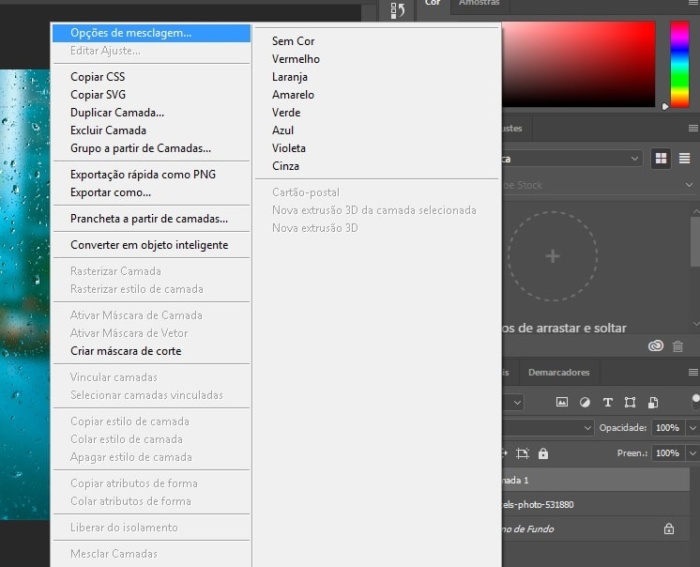Click 'Duplicar Camada...' in the context menu
This screenshot has height=567, width=700.
click(117, 112)
